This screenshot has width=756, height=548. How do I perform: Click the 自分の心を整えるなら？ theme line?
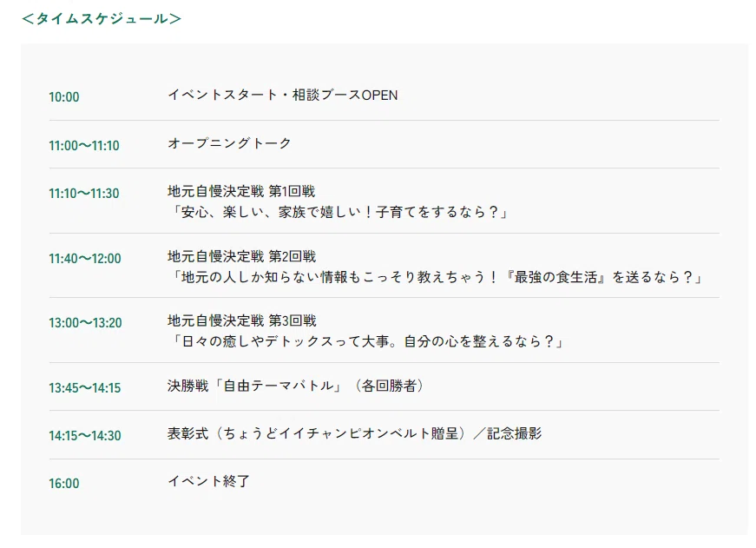[367, 341]
